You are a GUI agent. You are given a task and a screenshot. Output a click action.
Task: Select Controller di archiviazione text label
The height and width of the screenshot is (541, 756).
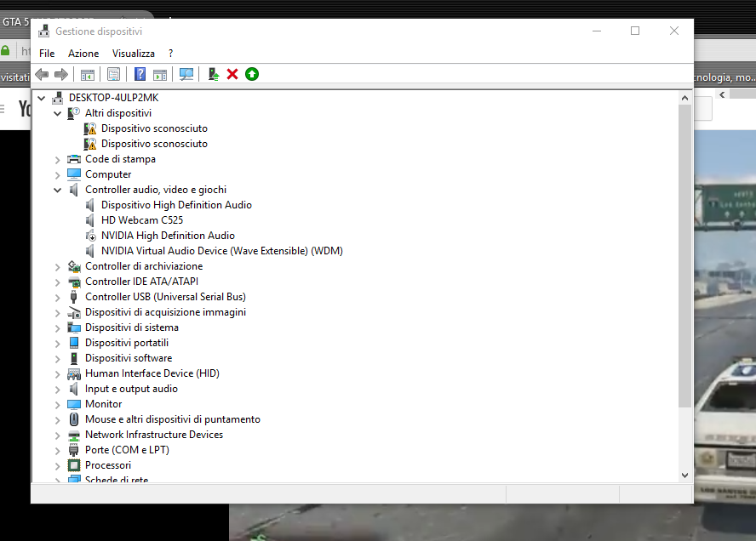point(144,266)
